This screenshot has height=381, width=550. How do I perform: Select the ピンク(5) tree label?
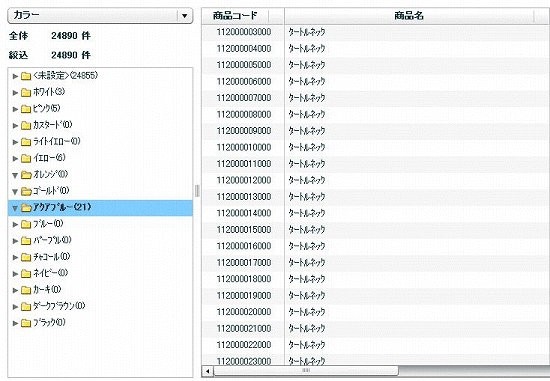click(x=46, y=108)
